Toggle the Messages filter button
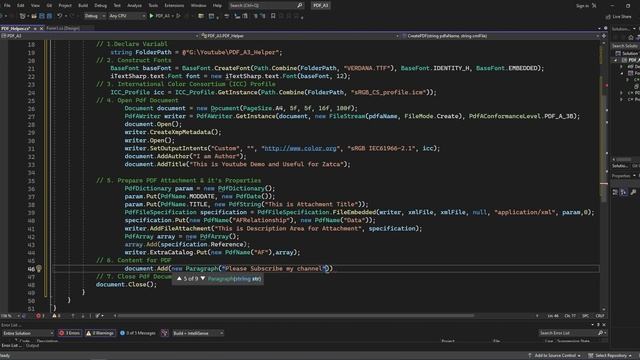Screen dimensions: 640x360 [x=138, y=333]
